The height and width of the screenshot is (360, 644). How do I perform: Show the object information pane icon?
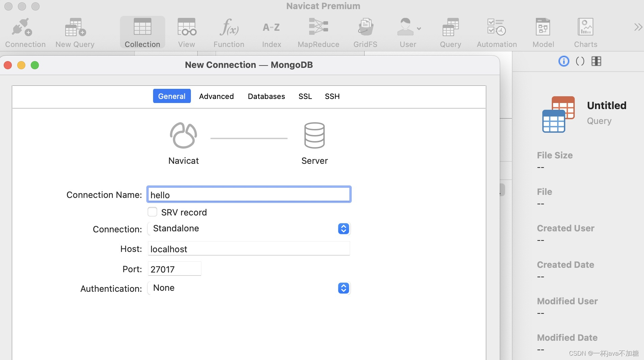[x=564, y=61]
